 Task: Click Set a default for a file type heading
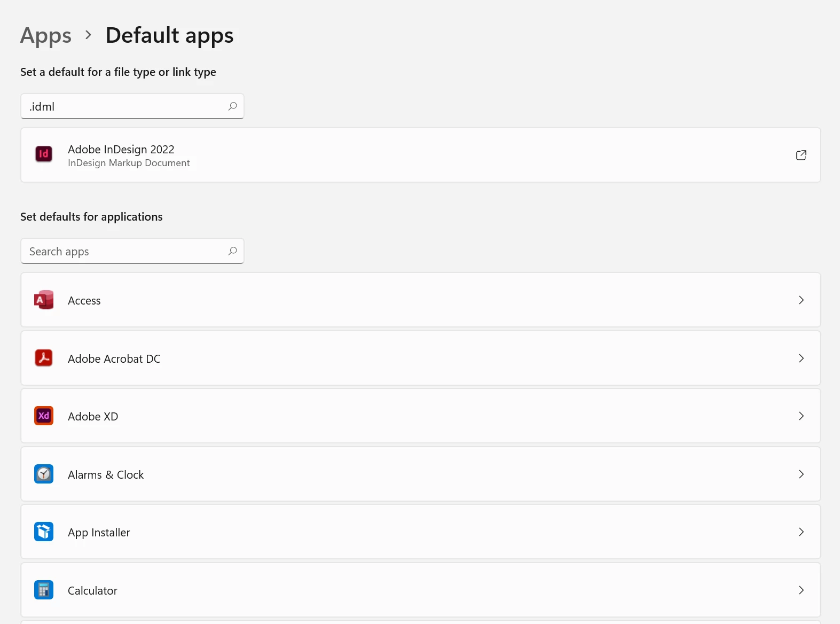coord(118,72)
